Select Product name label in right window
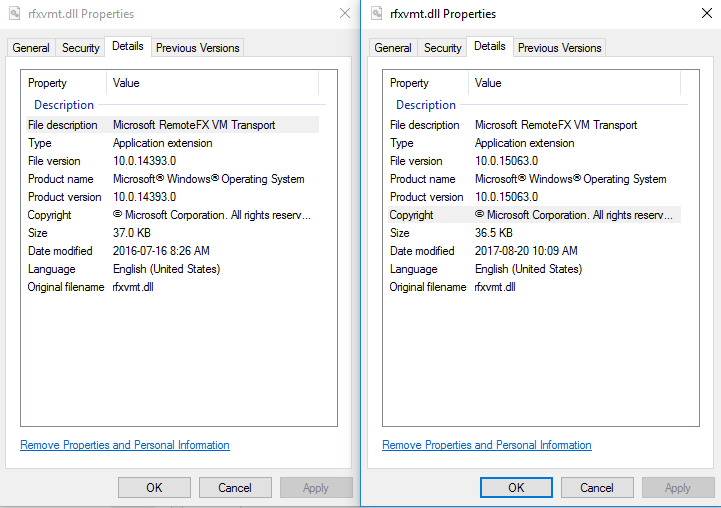This screenshot has width=721, height=508. (x=423, y=179)
